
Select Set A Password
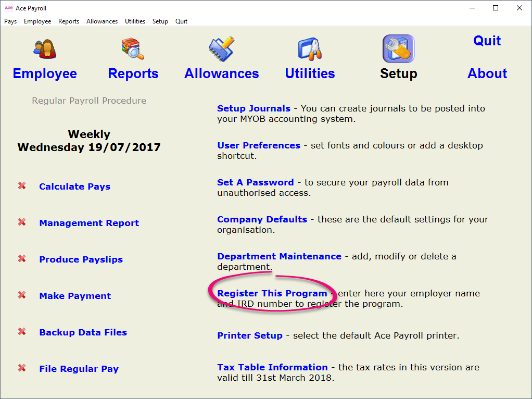pyautogui.click(x=255, y=182)
